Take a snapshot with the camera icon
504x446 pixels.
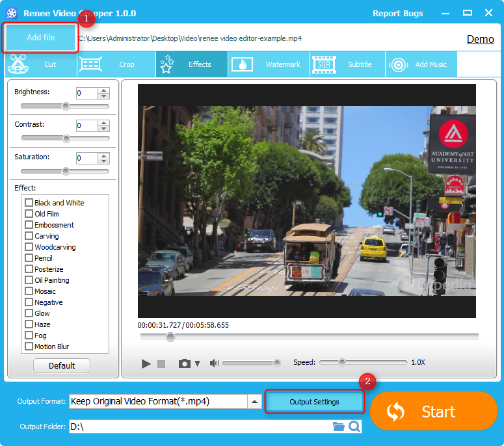point(185,363)
